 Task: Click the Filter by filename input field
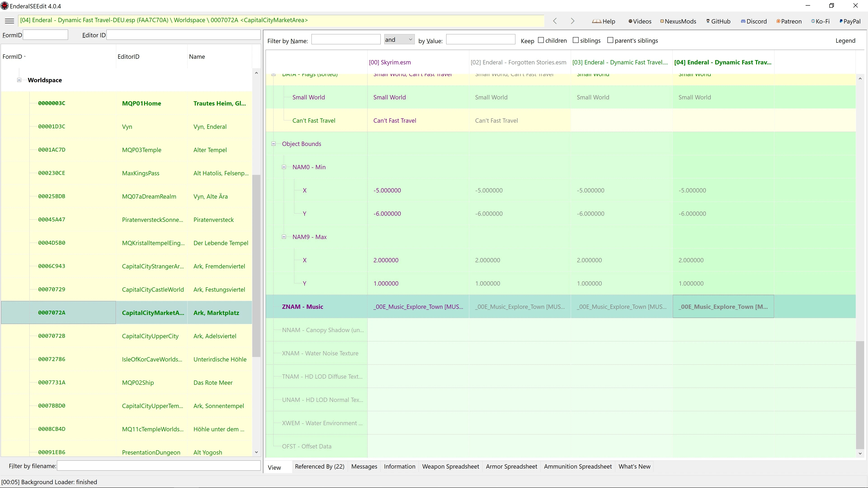[158, 466]
